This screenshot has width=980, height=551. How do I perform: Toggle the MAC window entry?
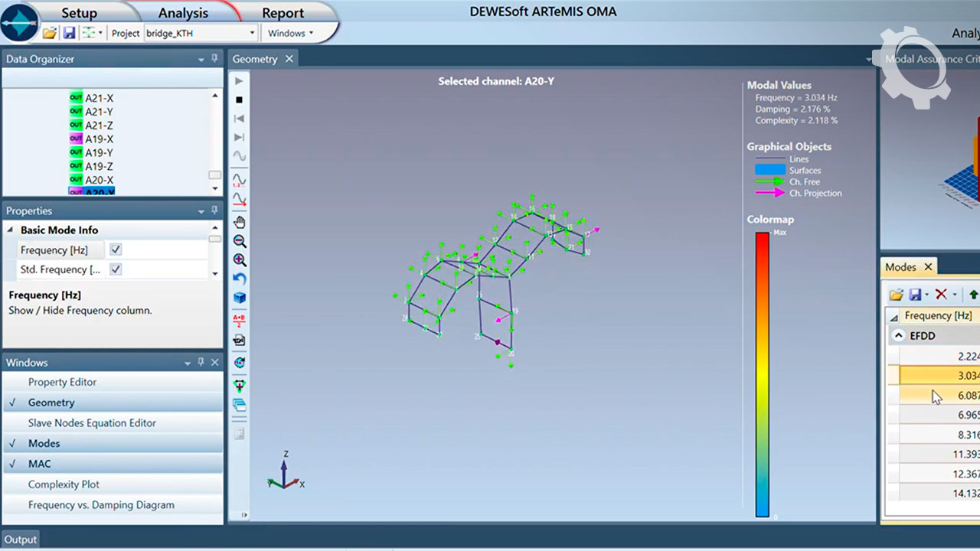click(39, 464)
